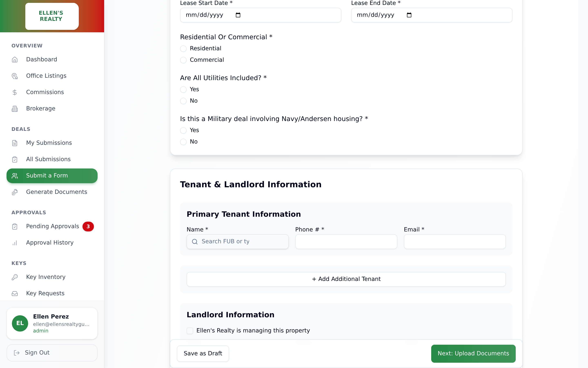
Task: Click the Office Listings map-pin icon
Action: coord(15,76)
